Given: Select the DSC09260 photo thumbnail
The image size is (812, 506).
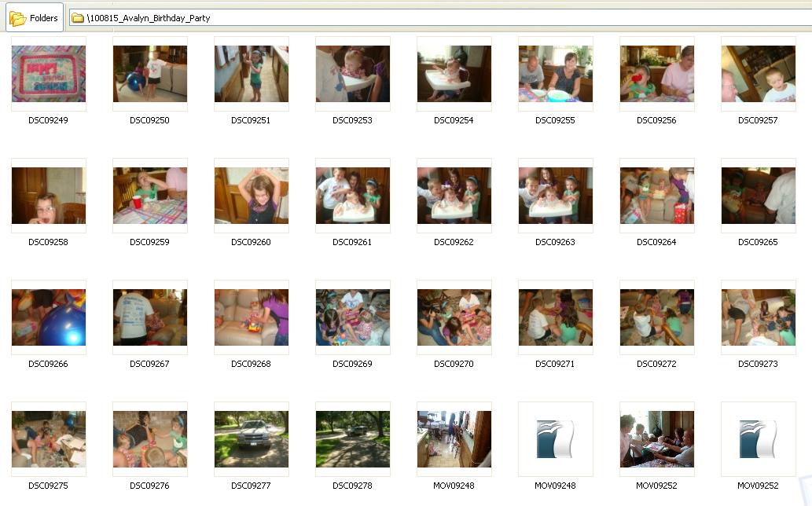Looking at the screenshot, I should point(252,196).
